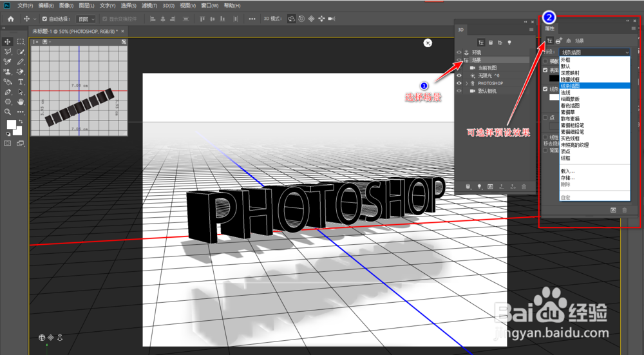The height and width of the screenshot is (355, 644).
Task: Activate the 3D camera zoom mode icon
Action: 332,19
